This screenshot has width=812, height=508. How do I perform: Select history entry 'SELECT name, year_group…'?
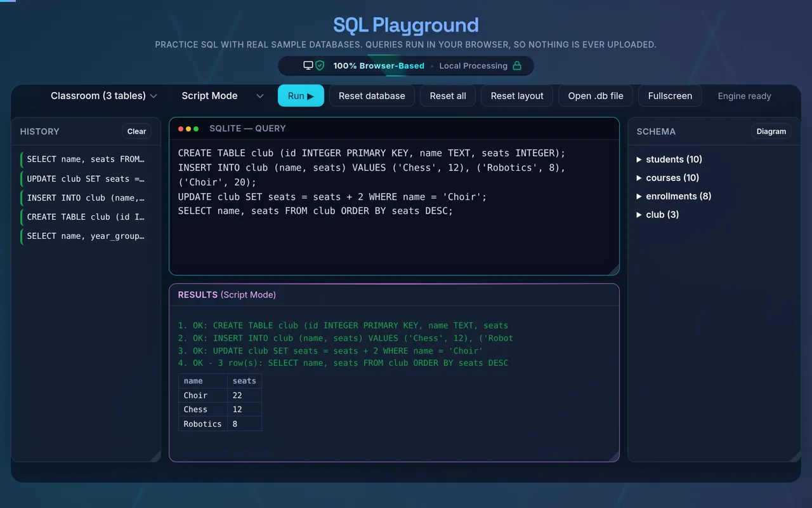click(86, 236)
